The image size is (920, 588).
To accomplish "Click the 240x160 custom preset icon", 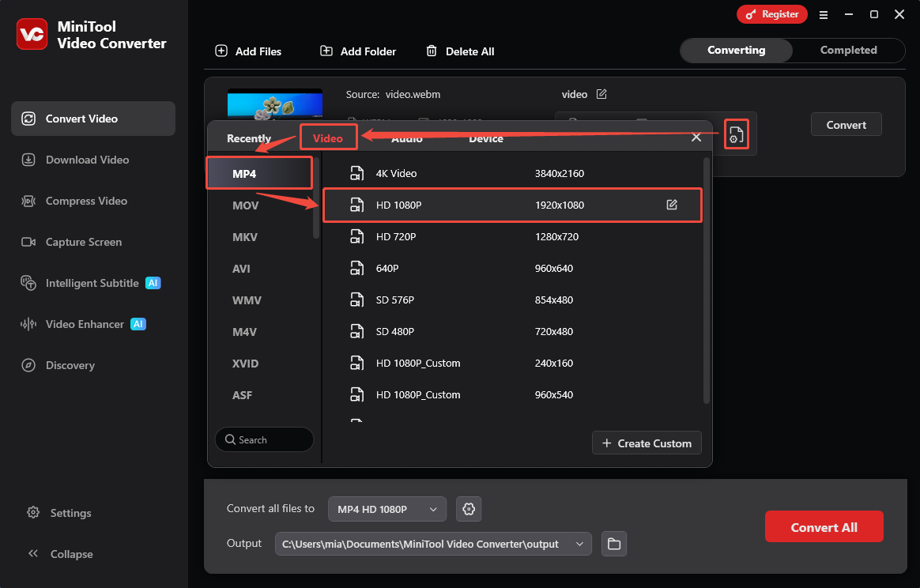I will pyautogui.click(x=356, y=364).
